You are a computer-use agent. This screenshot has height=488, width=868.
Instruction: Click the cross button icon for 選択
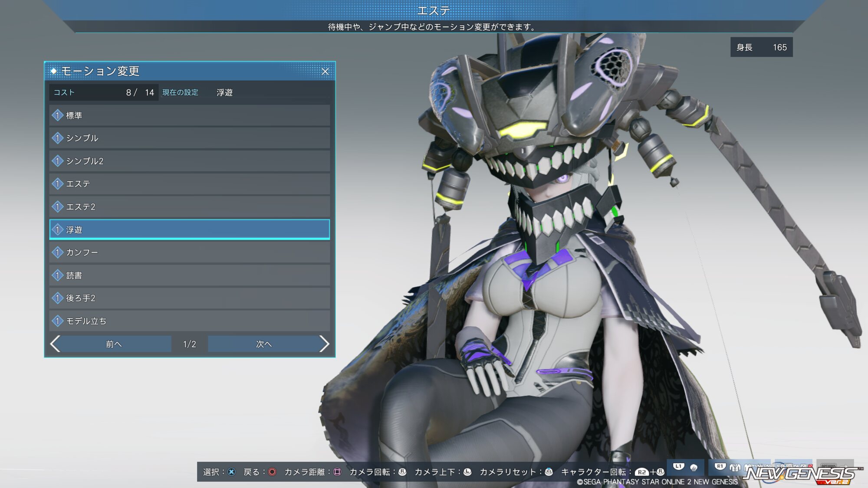point(232,472)
